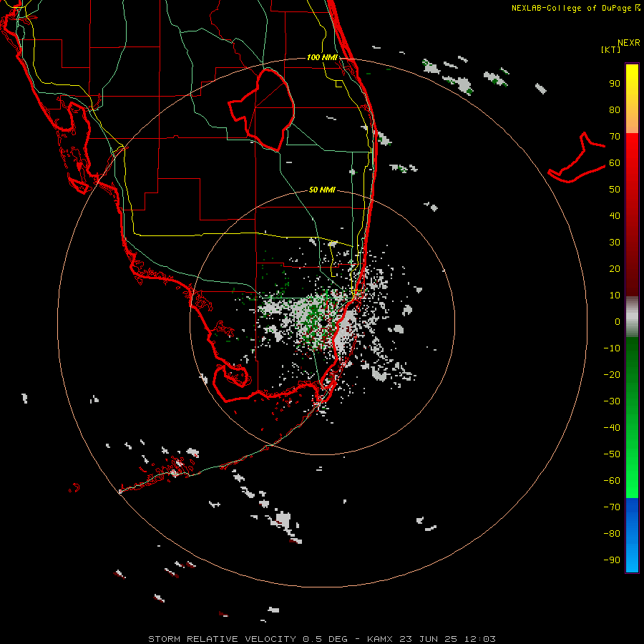Click the -20 value on velocity scale
This screenshot has width=644, height=644.
pos(612,374)
